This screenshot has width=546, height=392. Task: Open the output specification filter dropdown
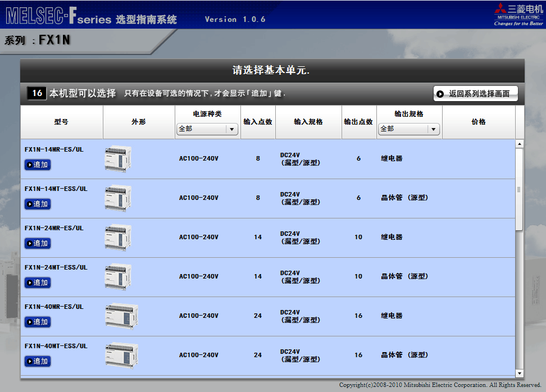409,129
